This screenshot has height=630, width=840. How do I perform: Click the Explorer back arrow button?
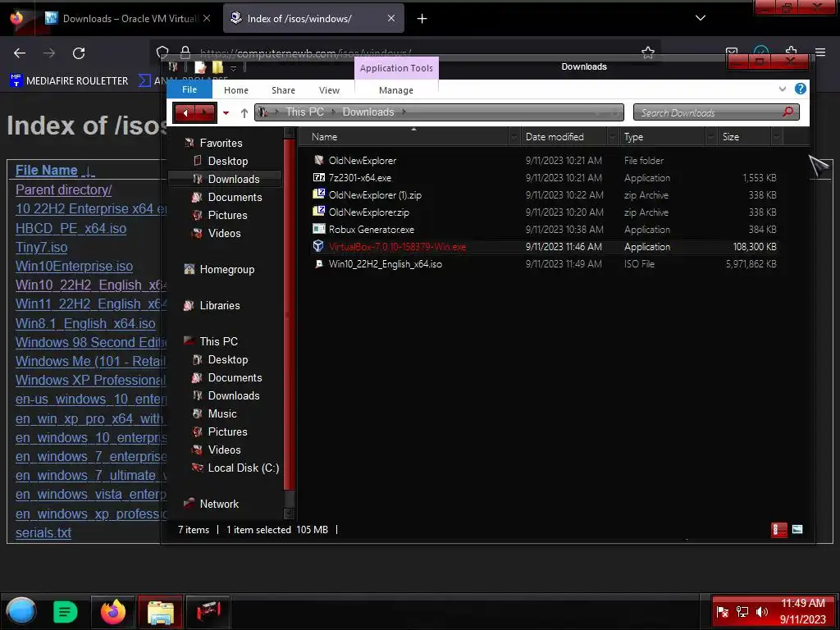point(185,112)
